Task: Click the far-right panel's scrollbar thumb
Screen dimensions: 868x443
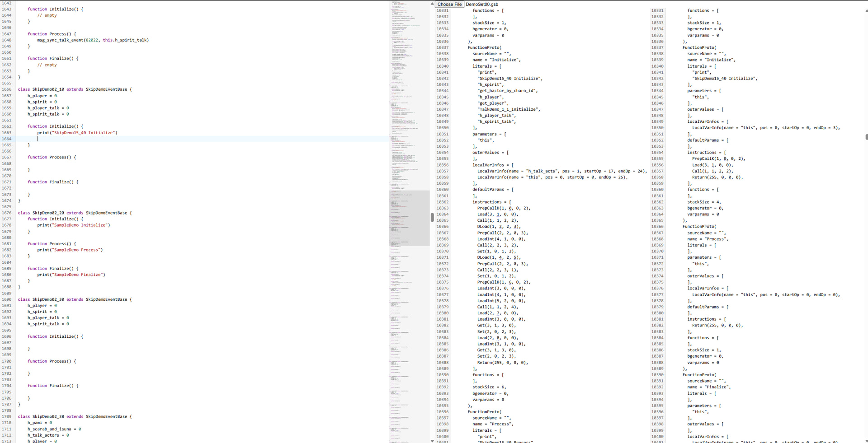Action: (866, 137)
